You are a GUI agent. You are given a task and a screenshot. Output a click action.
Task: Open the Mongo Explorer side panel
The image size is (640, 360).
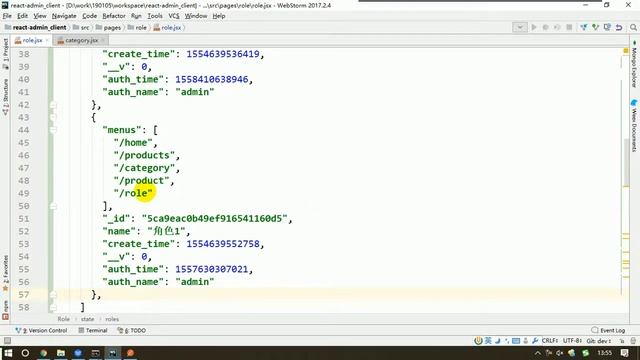[x=634, y=64]
